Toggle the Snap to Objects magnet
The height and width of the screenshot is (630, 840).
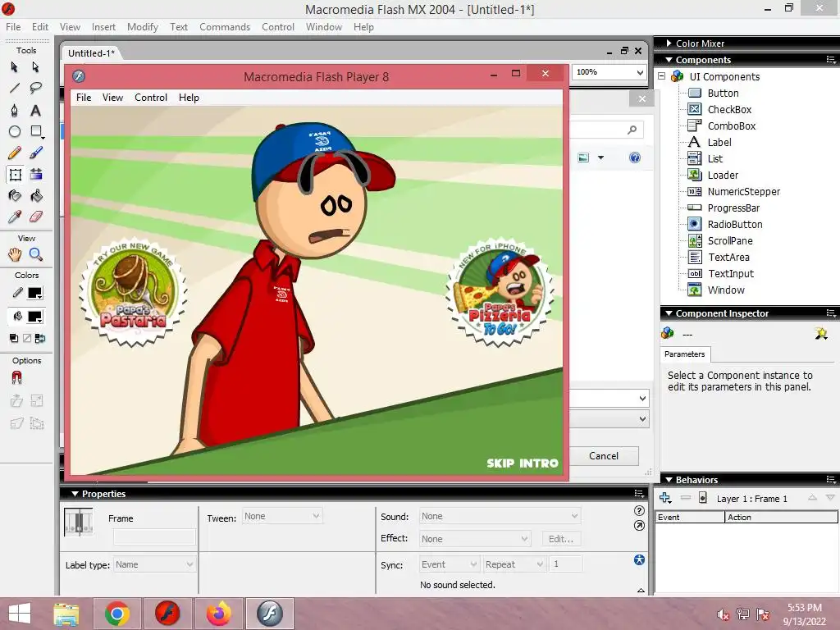(16, 377)
